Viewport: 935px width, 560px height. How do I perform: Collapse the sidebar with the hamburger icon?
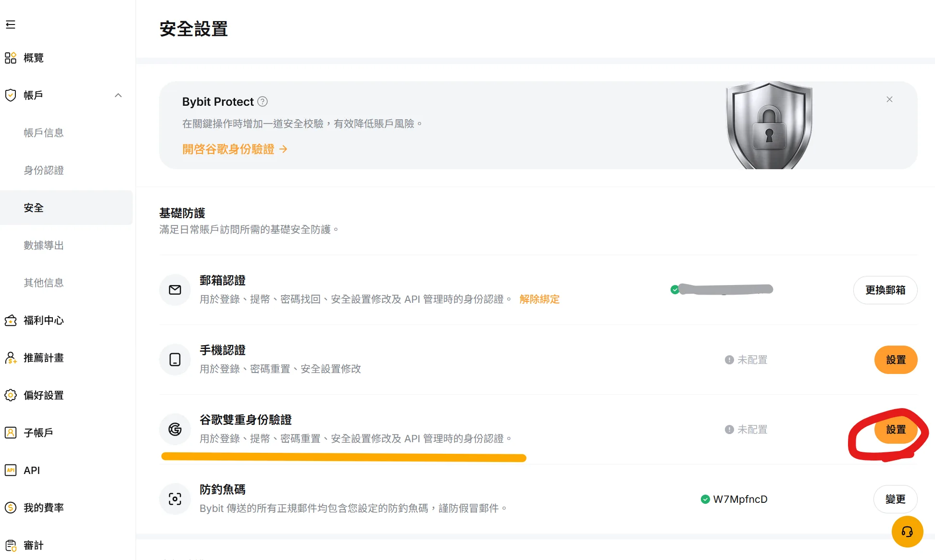11,25
